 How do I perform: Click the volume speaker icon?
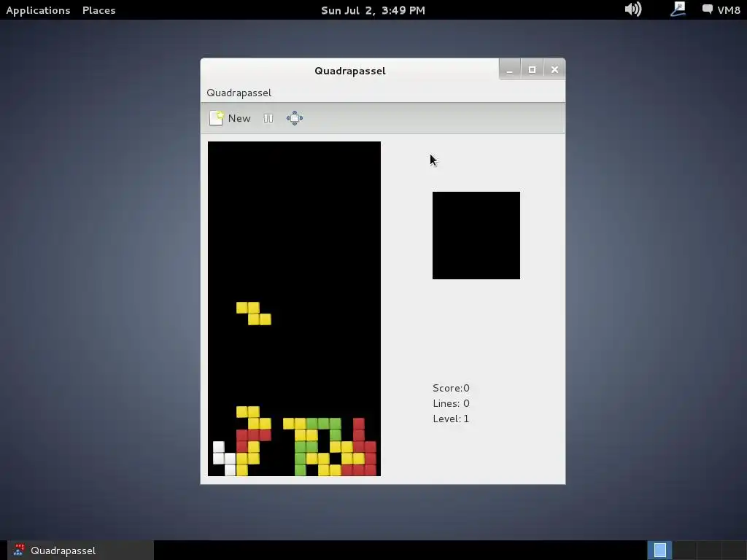[x=632, y=9]
